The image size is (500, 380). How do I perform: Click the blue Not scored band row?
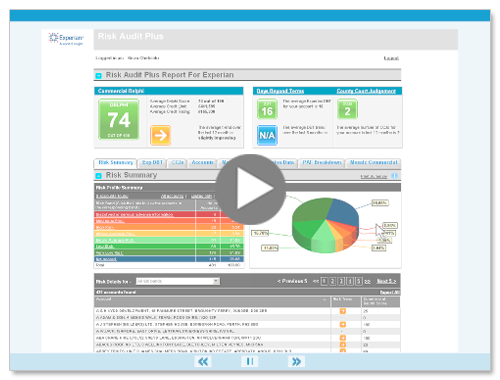click(169, 259)
